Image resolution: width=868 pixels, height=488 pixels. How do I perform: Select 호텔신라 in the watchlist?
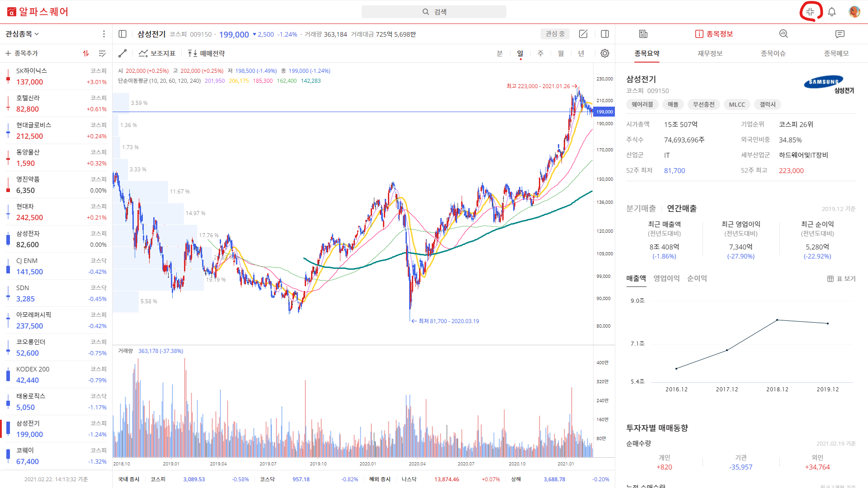(x=56, y=103)
